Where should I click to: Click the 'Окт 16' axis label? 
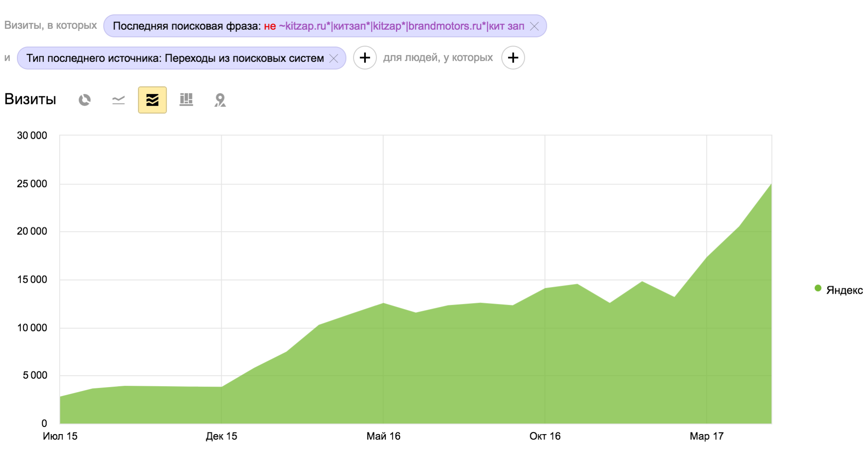coord(545,436)
